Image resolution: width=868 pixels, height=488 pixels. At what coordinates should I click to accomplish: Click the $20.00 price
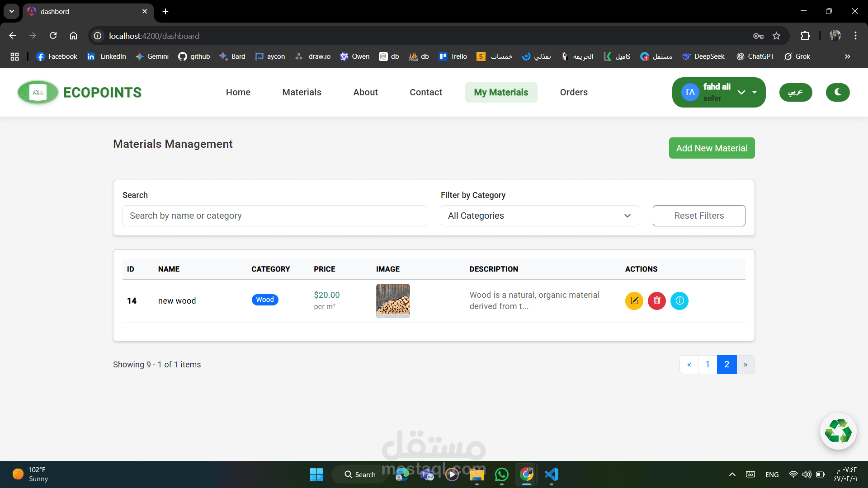pos(327,295)
